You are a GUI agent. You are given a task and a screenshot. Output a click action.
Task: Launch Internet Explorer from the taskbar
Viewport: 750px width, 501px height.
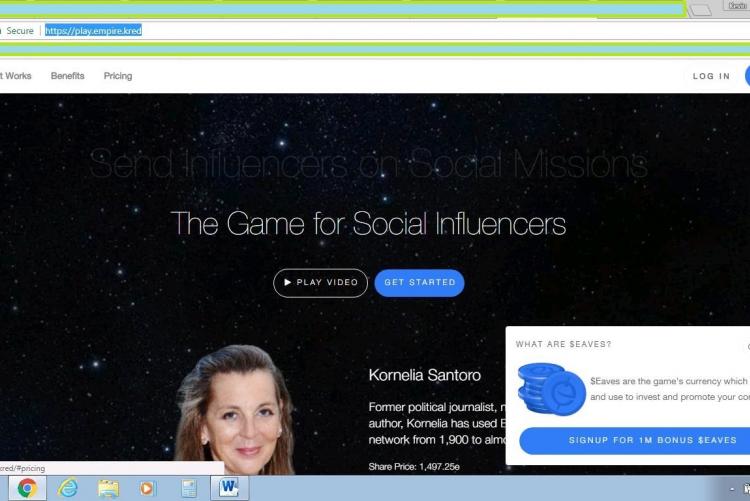[68, 488]
